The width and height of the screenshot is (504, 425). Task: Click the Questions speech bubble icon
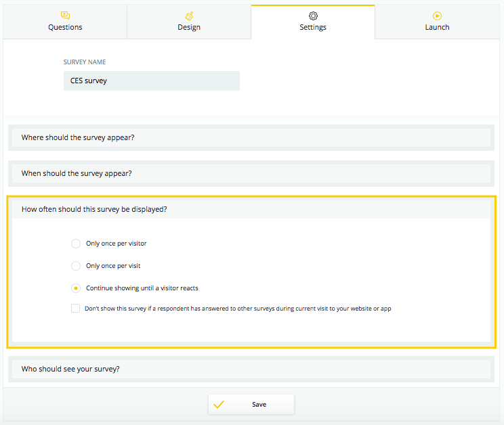click(65, 16)
